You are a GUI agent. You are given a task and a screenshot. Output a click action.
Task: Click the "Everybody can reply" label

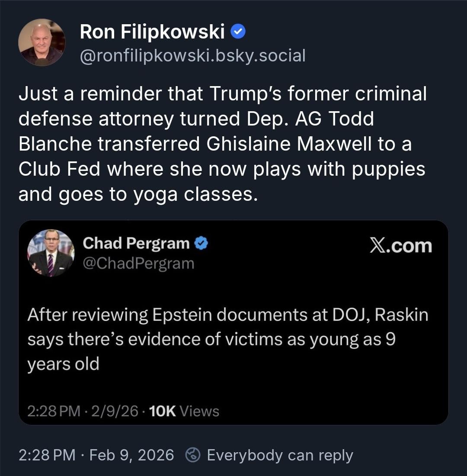pyautogui.click(x=280, y=455)
